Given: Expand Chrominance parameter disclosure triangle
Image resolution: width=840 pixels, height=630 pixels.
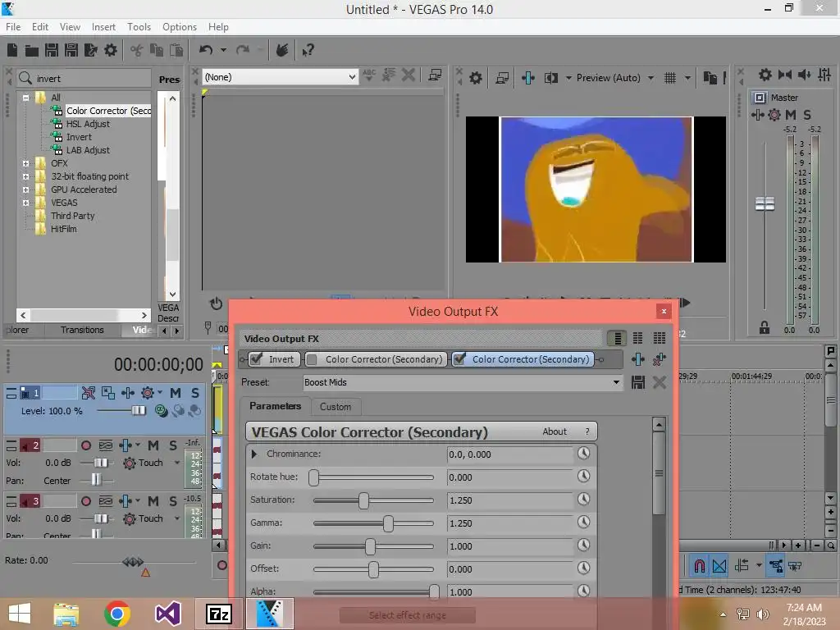Looking at the screenshot, I should [x=254, y=454].
